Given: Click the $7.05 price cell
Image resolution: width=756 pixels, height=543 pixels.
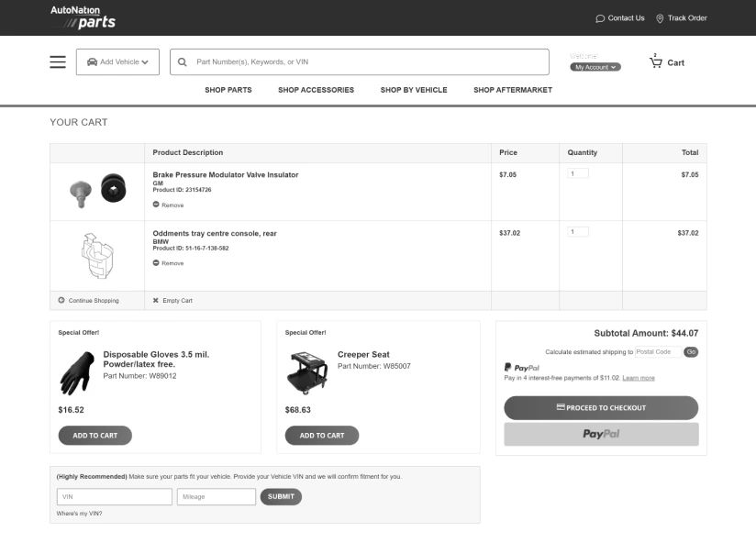Looking at the screenshot, I should pos(507,174).
